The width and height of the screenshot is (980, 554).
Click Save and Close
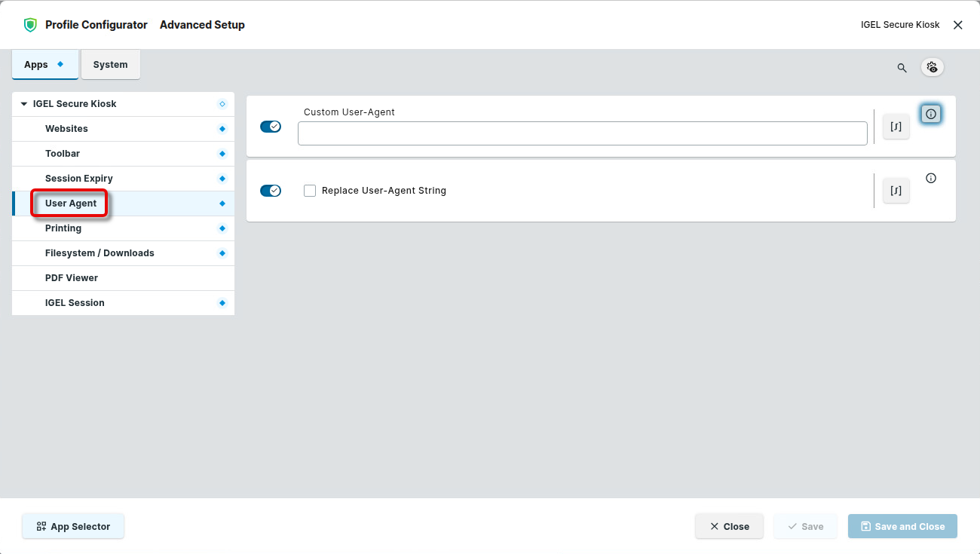tap(902, 526)
